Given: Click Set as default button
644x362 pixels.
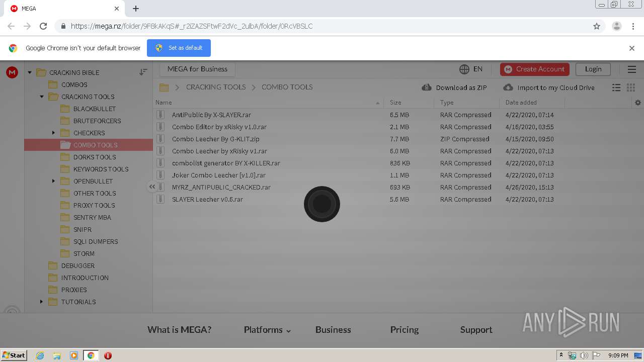Looking at the screenshot, I should [x=179, y=48].
